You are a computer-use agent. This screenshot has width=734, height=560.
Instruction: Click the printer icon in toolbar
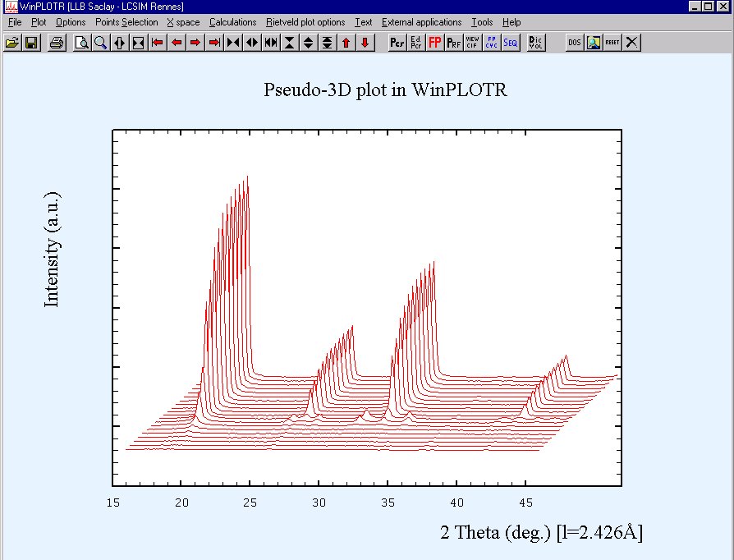point(56,42)
